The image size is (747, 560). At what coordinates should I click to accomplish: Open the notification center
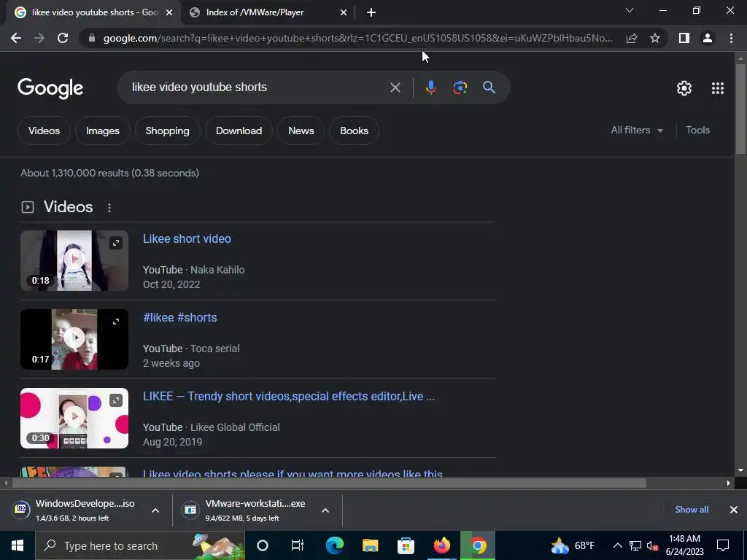723,545
